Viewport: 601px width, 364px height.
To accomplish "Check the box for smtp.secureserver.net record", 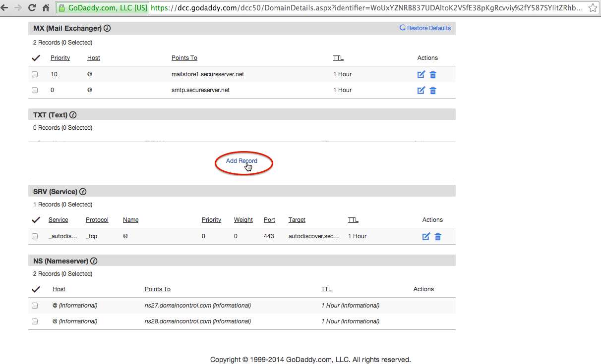I will tap(35, 91).
